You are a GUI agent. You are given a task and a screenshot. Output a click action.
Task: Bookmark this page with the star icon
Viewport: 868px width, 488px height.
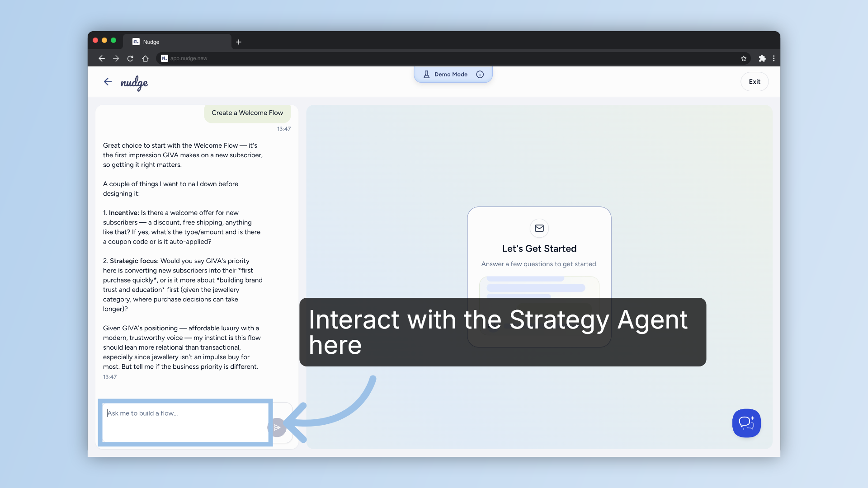[x=744, y=58]
